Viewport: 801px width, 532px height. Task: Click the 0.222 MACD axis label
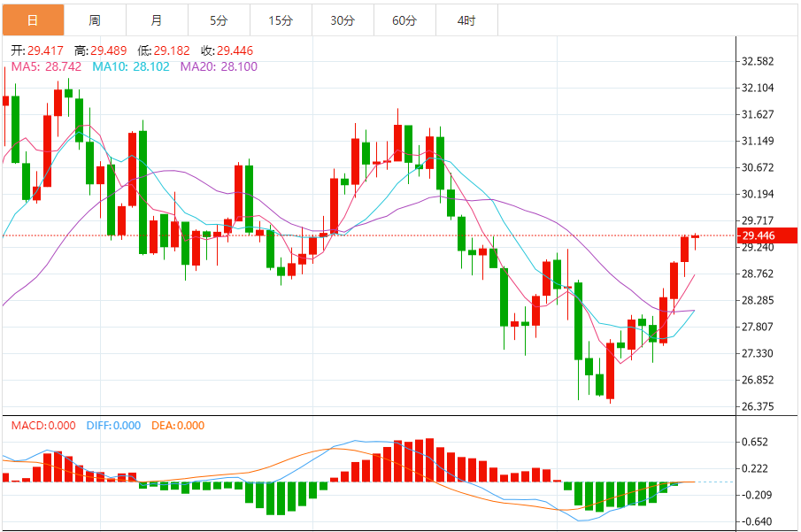tap(755, 468)
